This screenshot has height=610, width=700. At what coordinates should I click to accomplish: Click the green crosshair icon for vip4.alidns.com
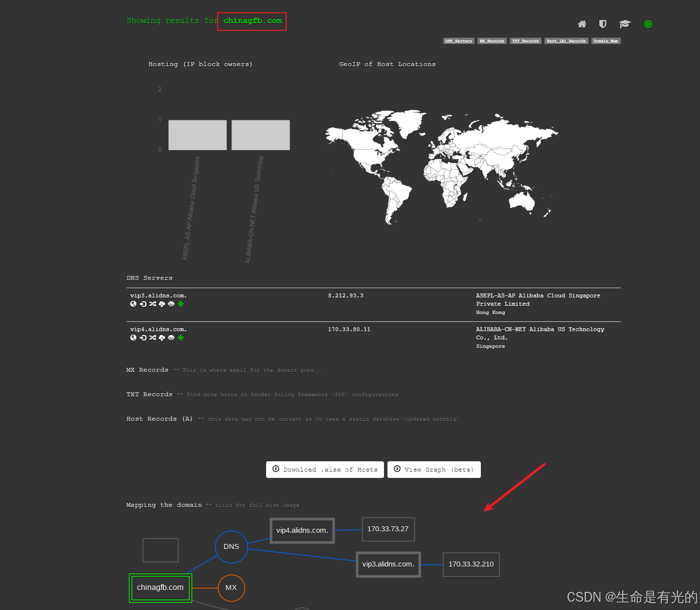coord(181,338)
